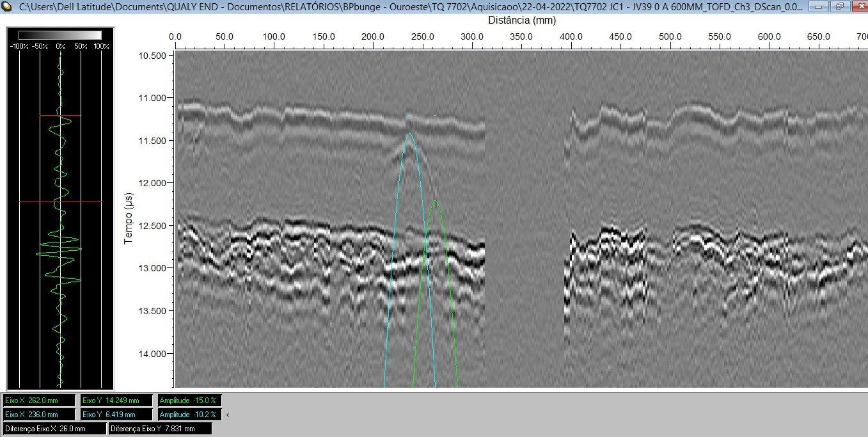Click the cyan Eixo X 236.0 mm field
Viewport: 868px width, 437px height.
[x=39, y=415]
